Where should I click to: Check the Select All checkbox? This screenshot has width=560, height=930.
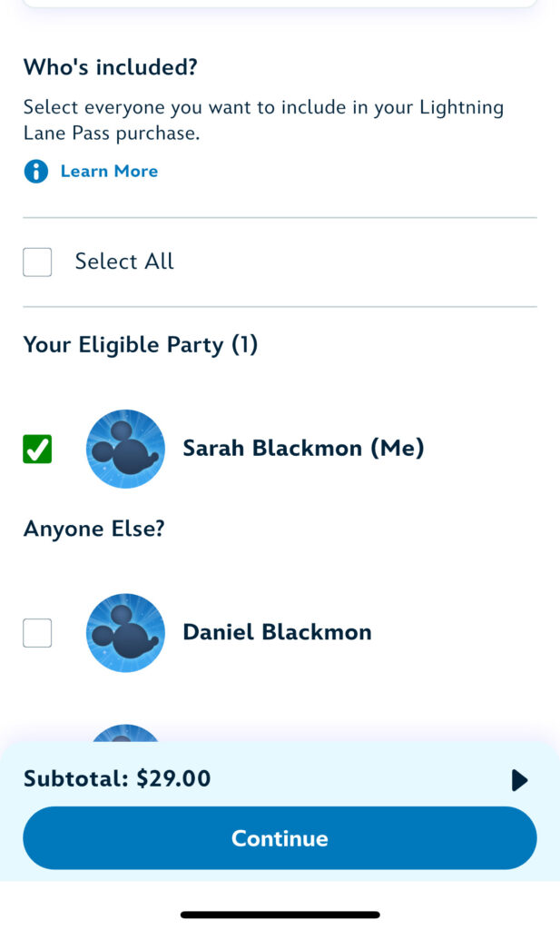coord(37,262)
